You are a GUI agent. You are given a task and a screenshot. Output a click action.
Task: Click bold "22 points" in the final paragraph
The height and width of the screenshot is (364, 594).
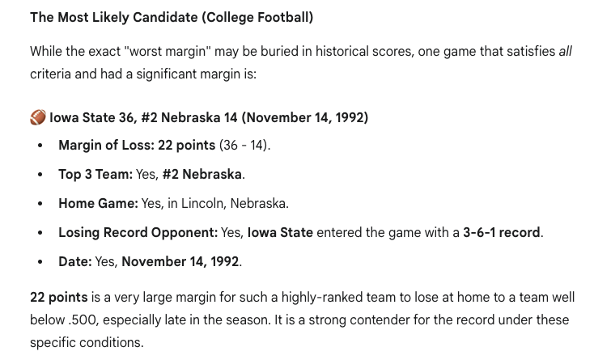[x=59, y=298]
